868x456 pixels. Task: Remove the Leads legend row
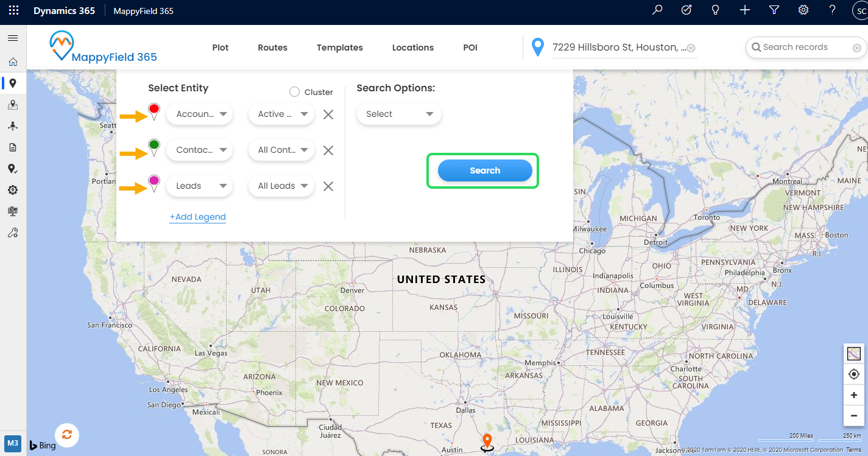328,186
